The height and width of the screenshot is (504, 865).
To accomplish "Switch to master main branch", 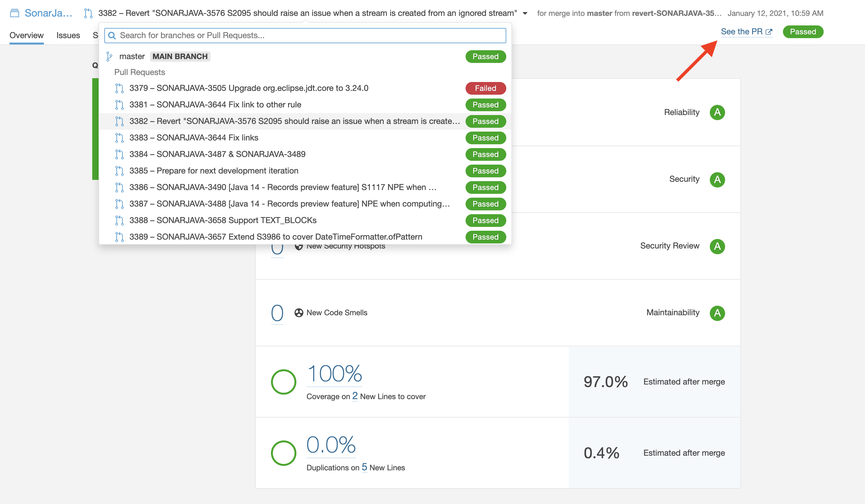I will (132, 57).
